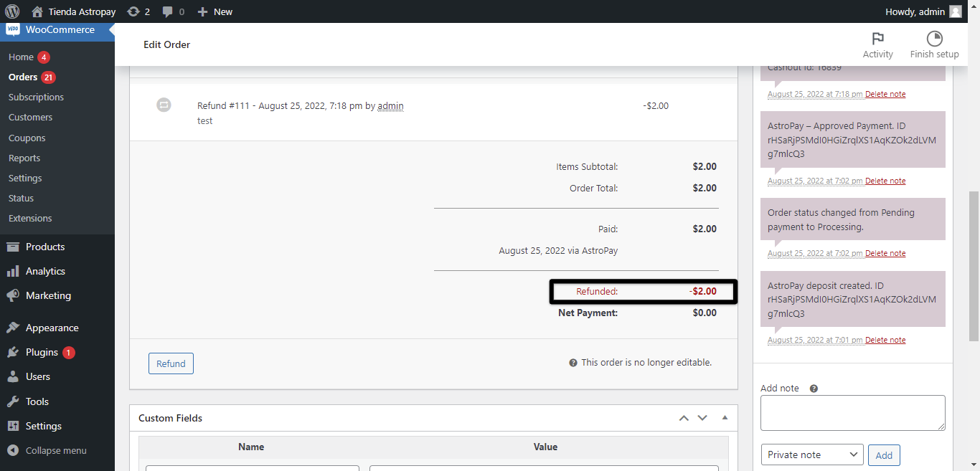This screenshot has height=471, width=980.
Task: Open Customers menu item
Action: pyautogui.click(x=30, y=117)
